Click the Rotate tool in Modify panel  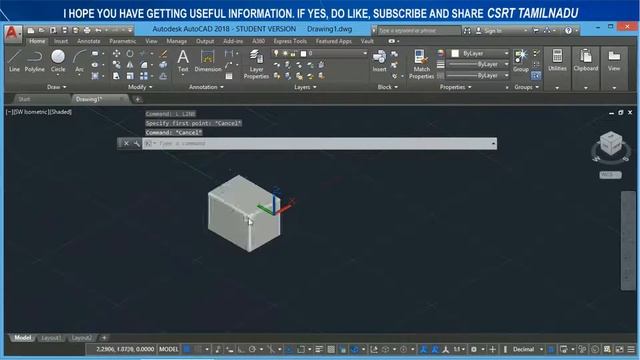click(x=130, y=53)
